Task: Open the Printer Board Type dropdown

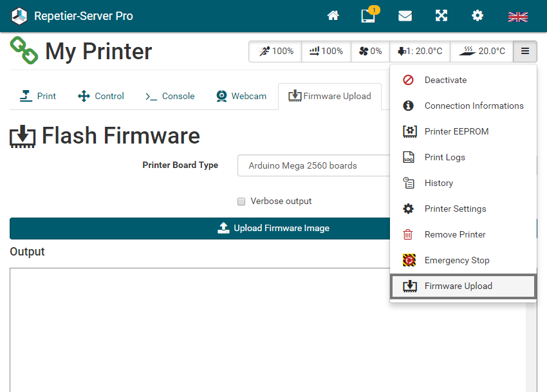Action: [x=313, y=165]
